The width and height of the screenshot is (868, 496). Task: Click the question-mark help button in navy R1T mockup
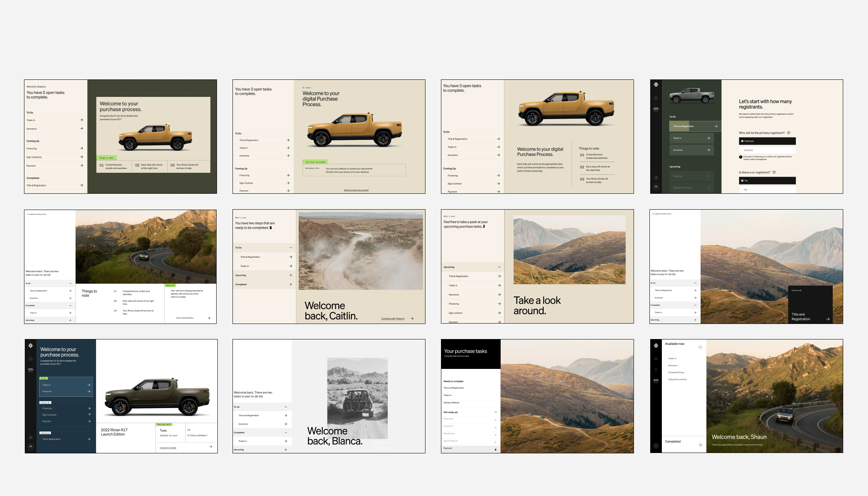(31, 437)
